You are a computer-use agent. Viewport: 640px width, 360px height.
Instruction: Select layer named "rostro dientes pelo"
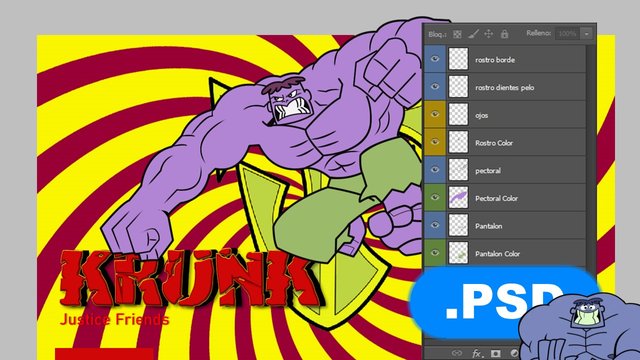click(x=504, y=87)
